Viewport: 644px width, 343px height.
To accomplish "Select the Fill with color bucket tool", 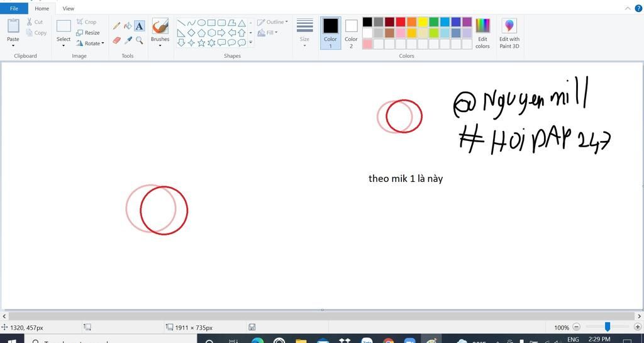I will (x=128, y=26).
